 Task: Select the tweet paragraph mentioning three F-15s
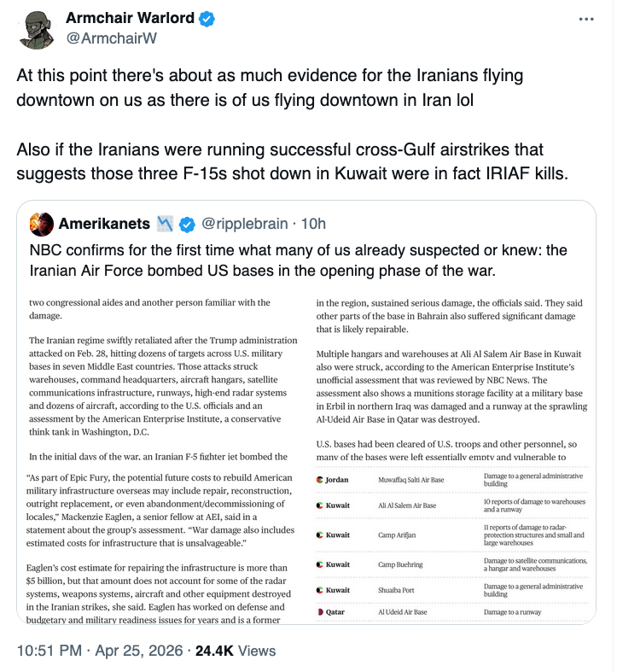[292, 162]
